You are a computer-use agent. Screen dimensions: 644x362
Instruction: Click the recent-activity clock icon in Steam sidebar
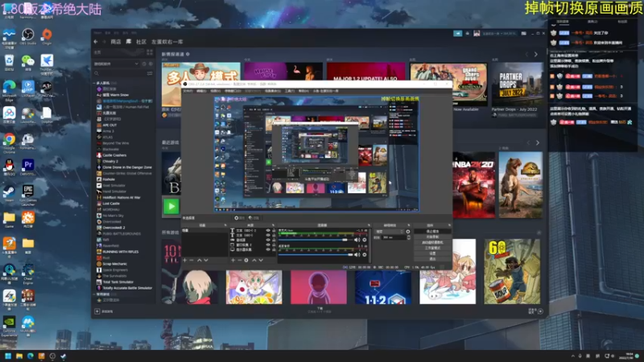pyautogui.click(x=144, y=64)
